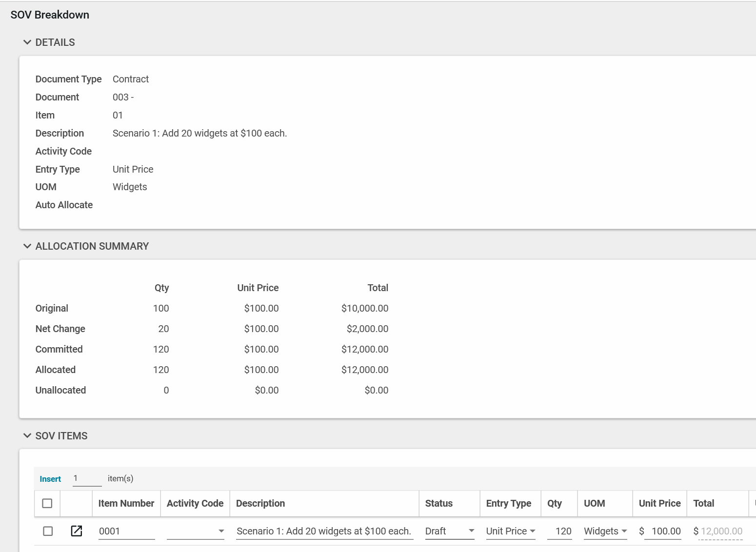This screenshot has height=552, width=756.
Task: Collapse the DETAILS section chevron
Action: pyautogui.click(x=27, y=42)
